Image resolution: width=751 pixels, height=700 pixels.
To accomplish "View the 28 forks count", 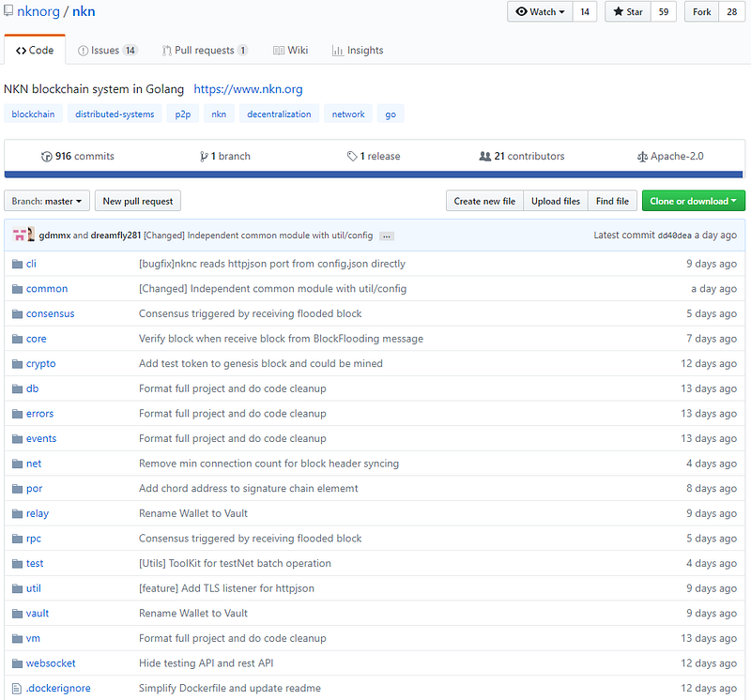I will [x=732, y=11].
